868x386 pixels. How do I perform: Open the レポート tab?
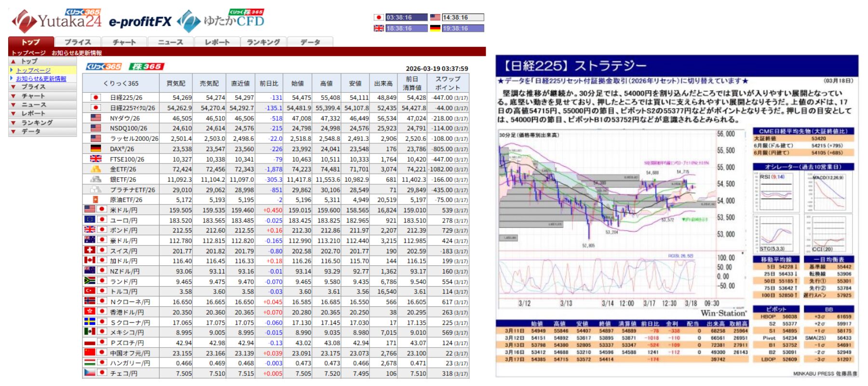(x=217, y=42)
